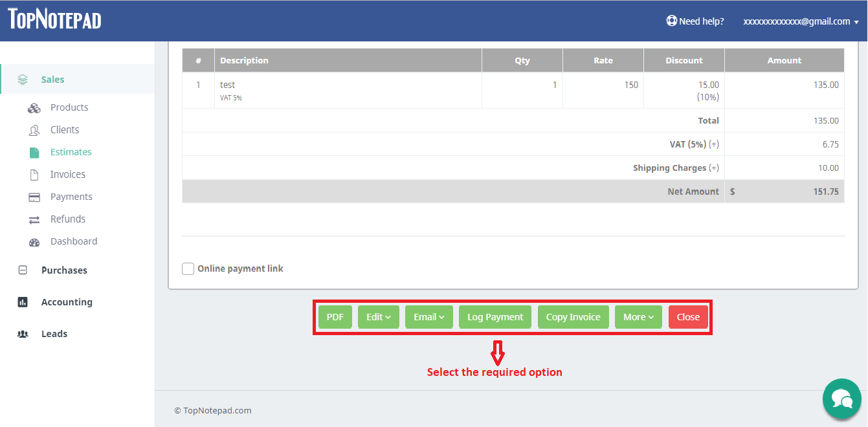Click the Products boxes icon

[34, 108]
